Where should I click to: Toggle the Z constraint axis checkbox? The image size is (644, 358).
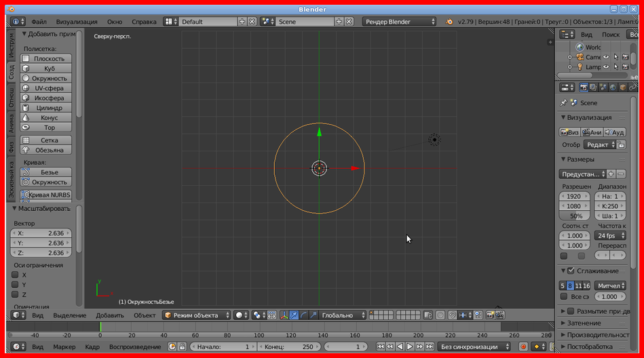click(15, 294)
